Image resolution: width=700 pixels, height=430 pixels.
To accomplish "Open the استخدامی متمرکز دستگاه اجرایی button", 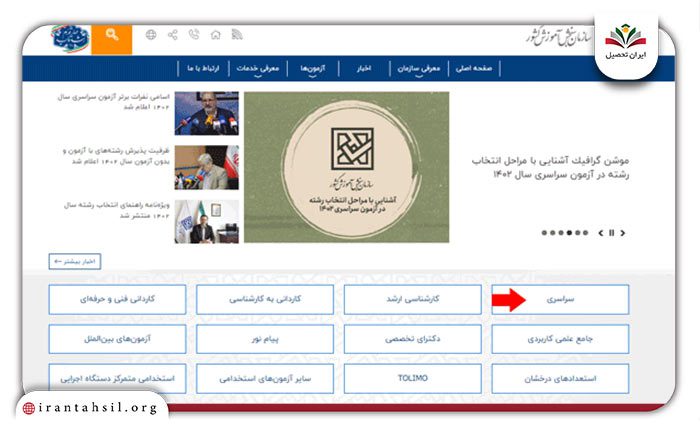I will pos(117,379).
